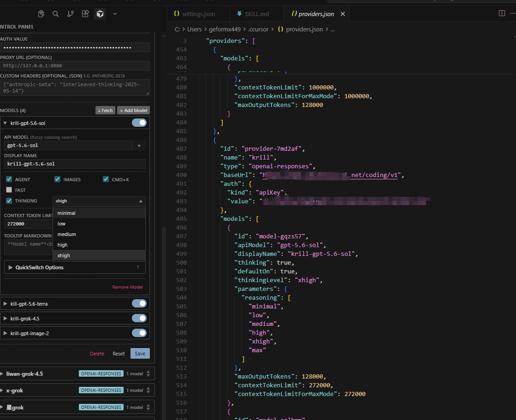Click the Context Token Limit 272000 field
Screen dimensions: 516x420
pyautogui.click(x=29, y=224)
